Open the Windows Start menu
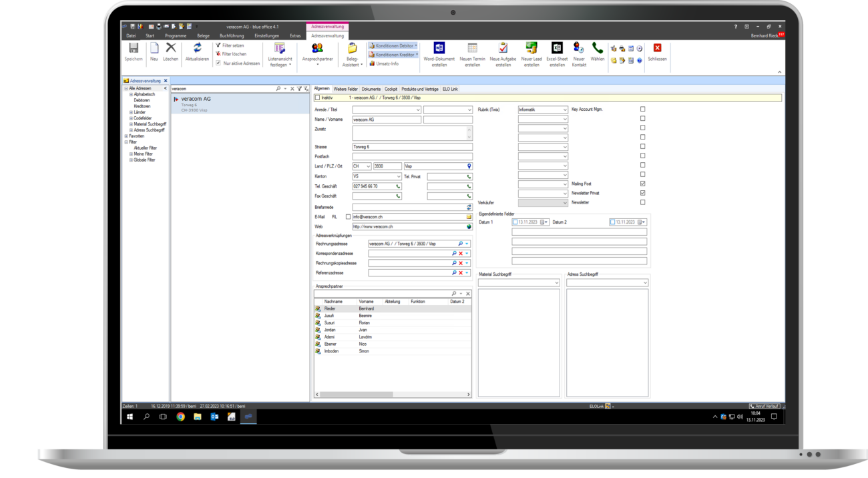The height and width of the screenshot is (478, 868). pos(130,417)
